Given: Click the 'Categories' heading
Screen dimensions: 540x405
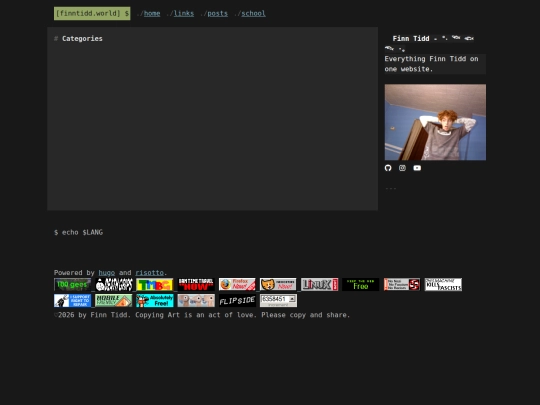Looking at the screenshot, I should click(x=82, y=39).
